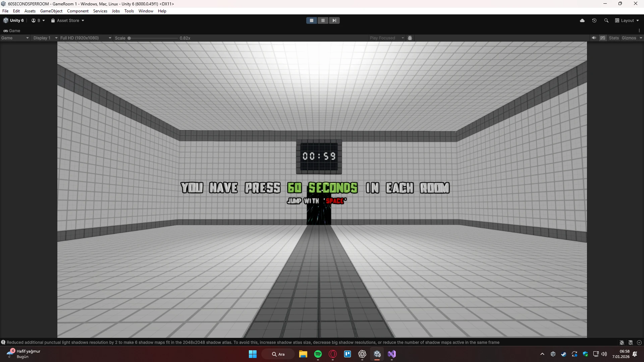
Task: Expand the Full HD (1920x1080) resolution dropdown
Action: coord(86,38)
